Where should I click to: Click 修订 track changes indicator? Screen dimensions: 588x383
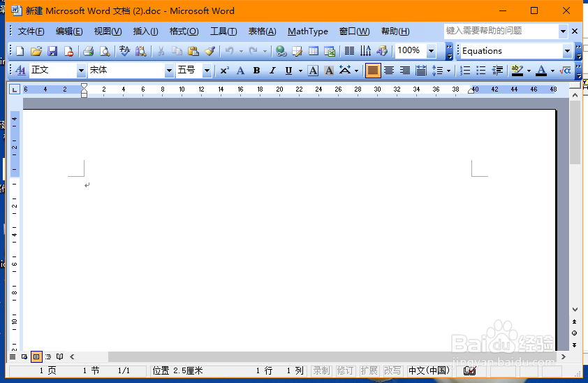pos(345,371)
